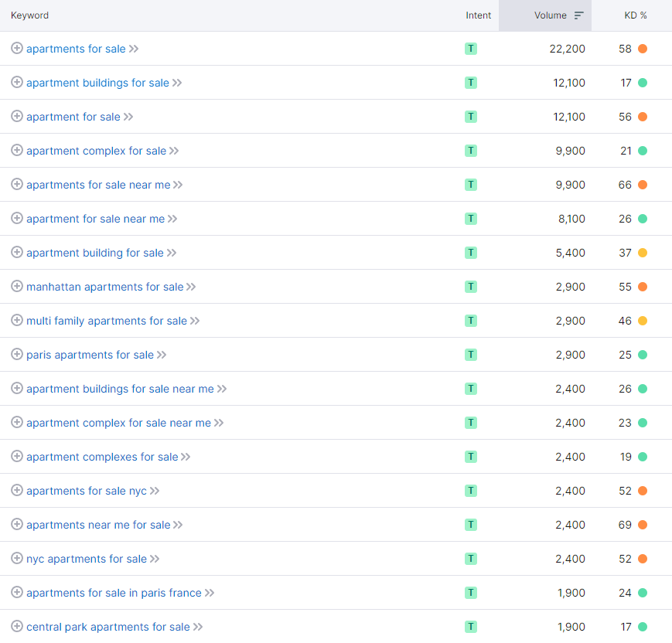Click double-arrow icon after 'apartments for sale'

click(x=134, y=49)
